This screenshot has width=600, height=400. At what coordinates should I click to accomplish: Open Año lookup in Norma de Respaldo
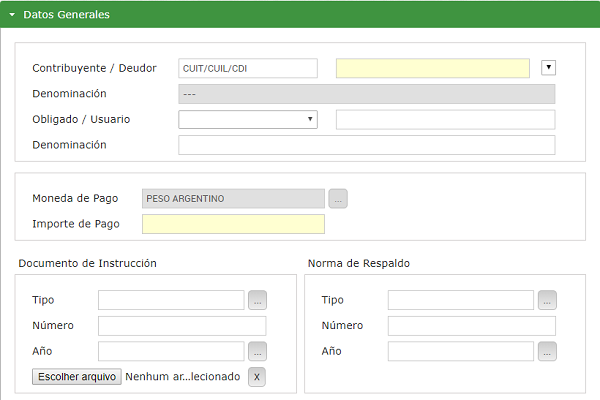tap(547, 351)
